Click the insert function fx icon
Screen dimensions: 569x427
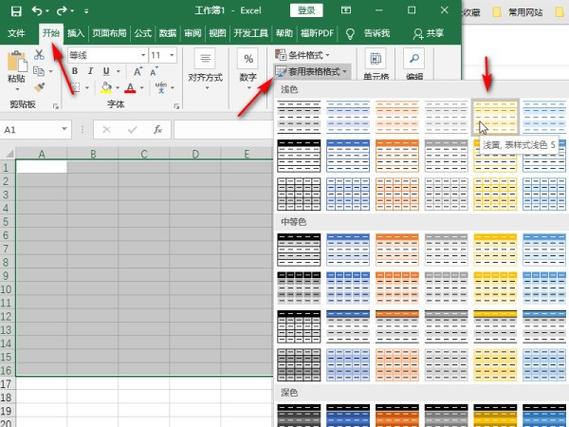click(x=157, y=130)
